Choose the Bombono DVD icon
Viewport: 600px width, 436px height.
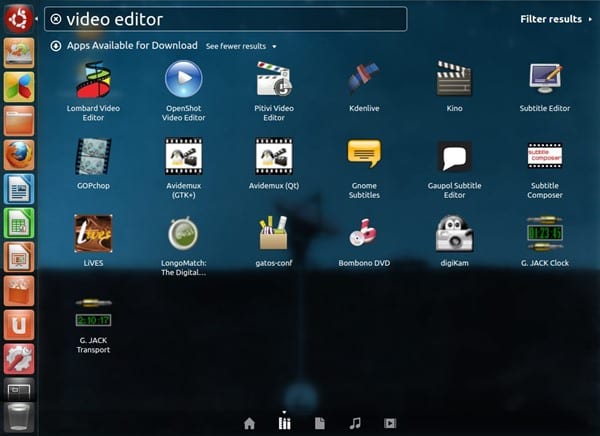[x=363, y=232]
